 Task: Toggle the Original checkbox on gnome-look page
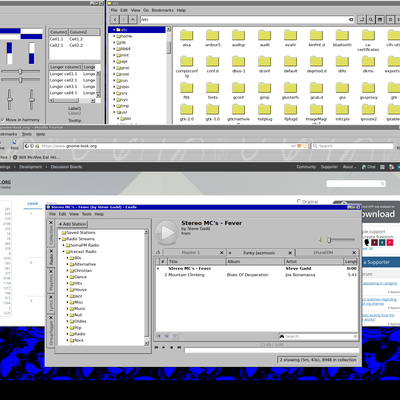click(299, 201)
